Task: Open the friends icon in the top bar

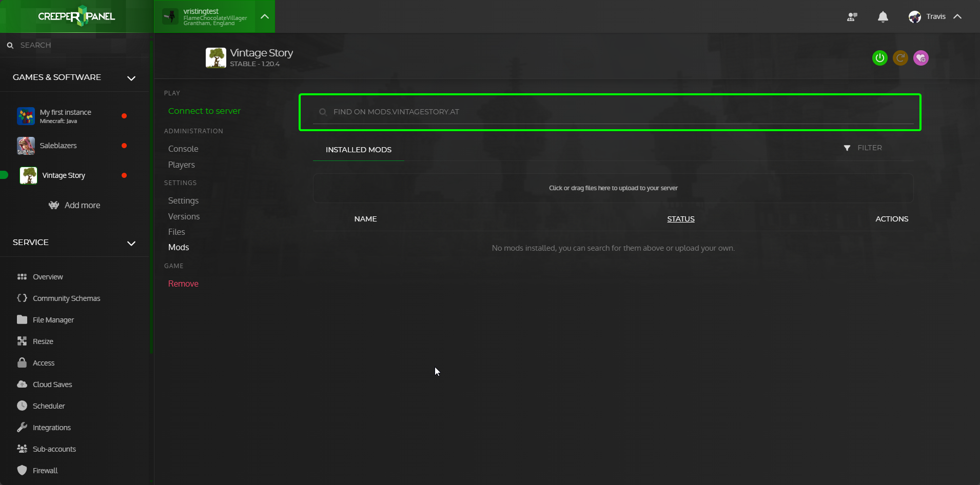Action: point(852,17)
